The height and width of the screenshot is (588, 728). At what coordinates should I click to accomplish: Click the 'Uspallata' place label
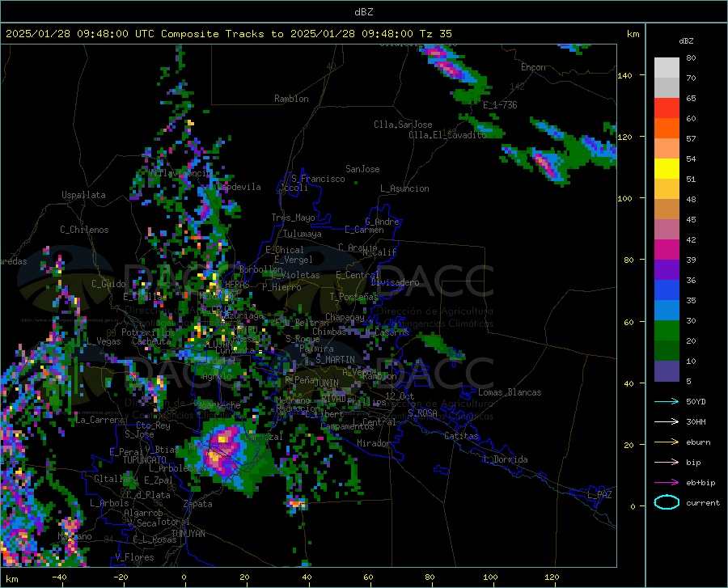pos(83,195)
